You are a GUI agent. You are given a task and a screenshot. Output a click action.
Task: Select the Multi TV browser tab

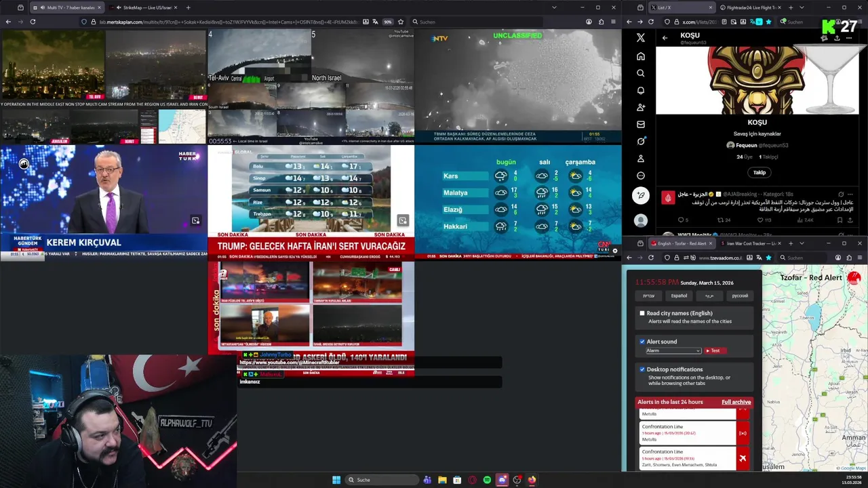pos(66,7)
